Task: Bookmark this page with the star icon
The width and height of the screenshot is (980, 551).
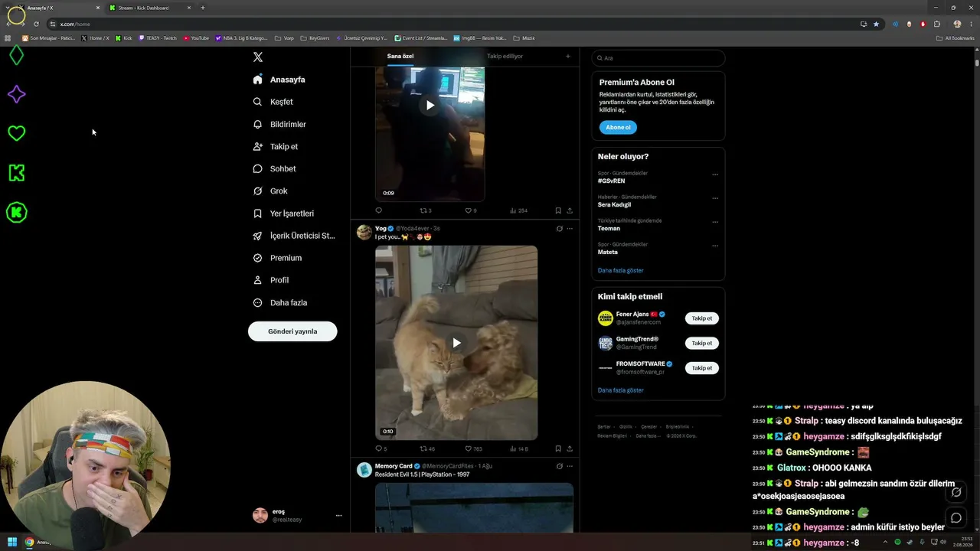Action: click(877, 24)
